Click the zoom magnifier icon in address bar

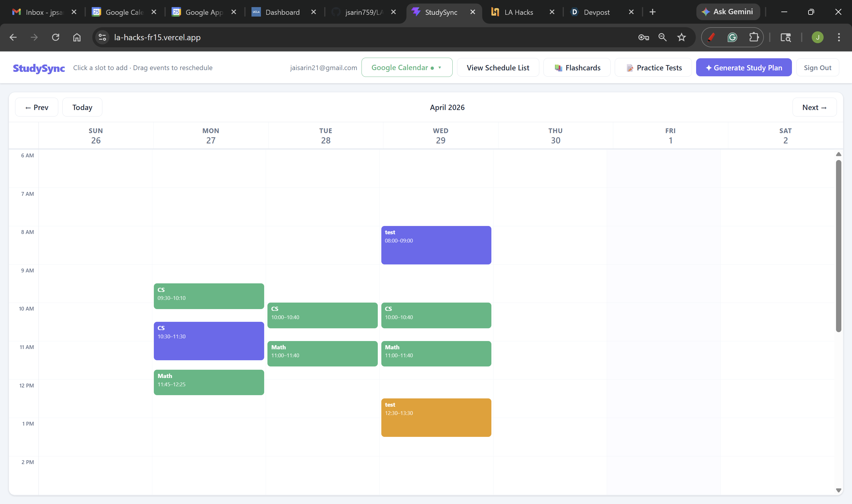point(662,37)
